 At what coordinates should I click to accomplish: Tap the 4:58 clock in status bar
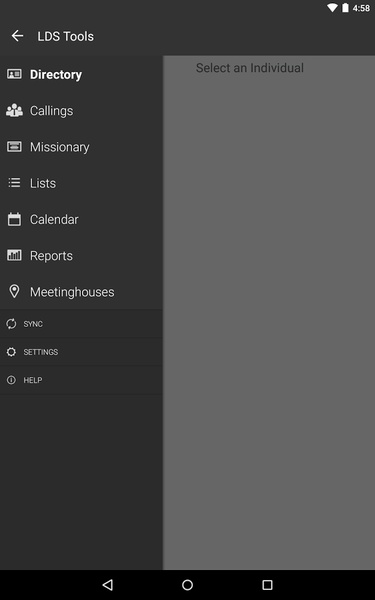[361, 8]
